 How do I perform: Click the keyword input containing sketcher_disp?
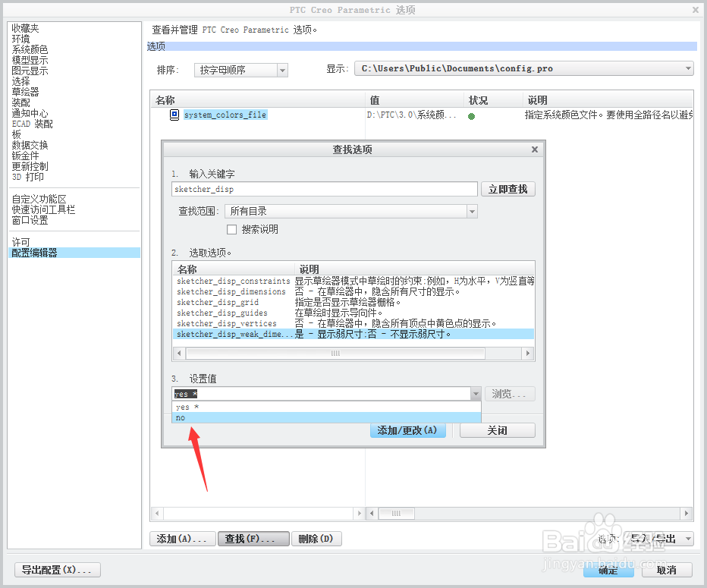tap(324, 190)
